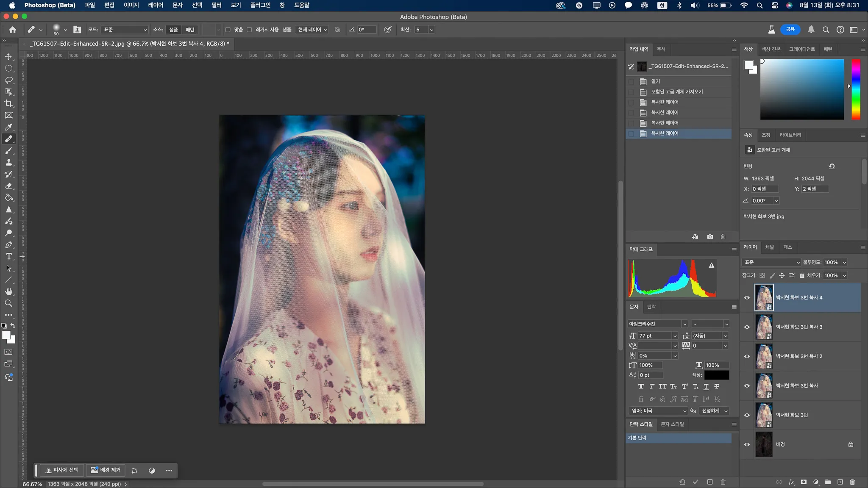
Task: Open the 필터 menu
Action: (216, 5)
